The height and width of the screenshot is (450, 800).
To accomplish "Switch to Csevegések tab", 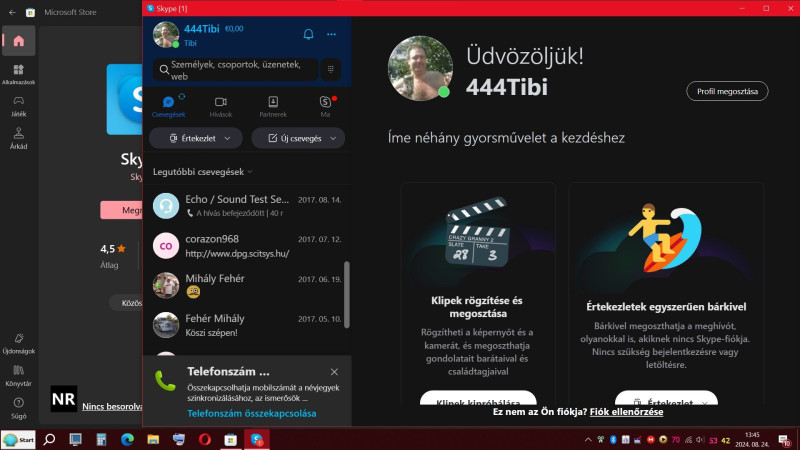I will [x=168, y=107].
